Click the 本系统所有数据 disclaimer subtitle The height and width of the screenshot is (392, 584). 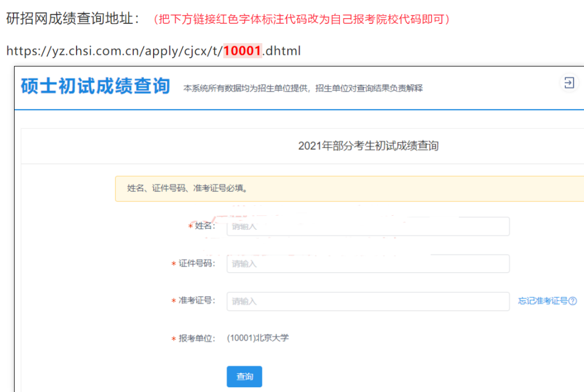(x=303, y=89)
